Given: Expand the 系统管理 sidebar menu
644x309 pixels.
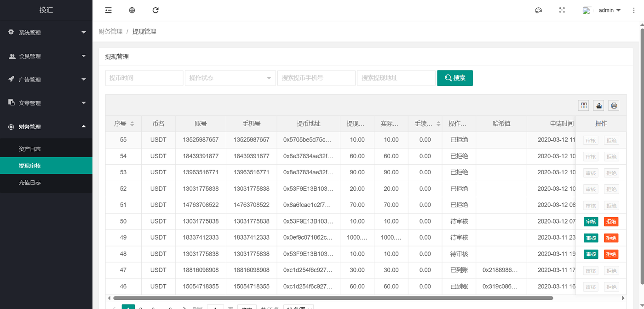Looking at the screenshot, I should click(x=46, y=33).
